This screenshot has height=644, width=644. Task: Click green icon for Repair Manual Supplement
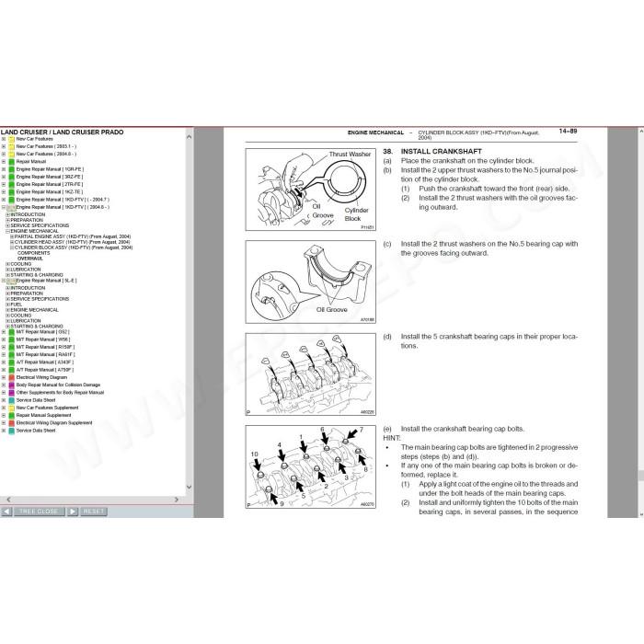(11, 415)
